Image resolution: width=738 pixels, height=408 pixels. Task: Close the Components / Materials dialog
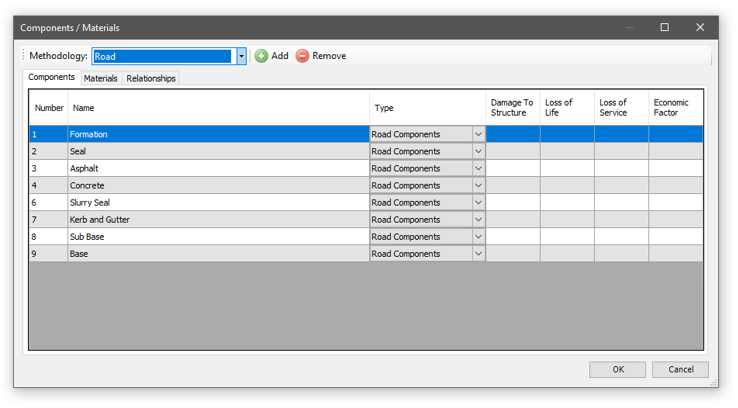pyautogui.click(x=699, y=28)
